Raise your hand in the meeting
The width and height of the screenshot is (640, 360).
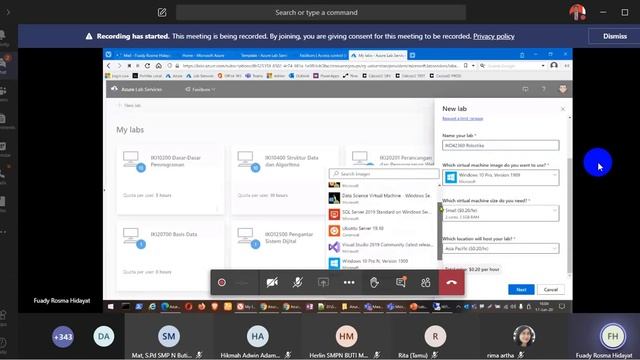374,282
